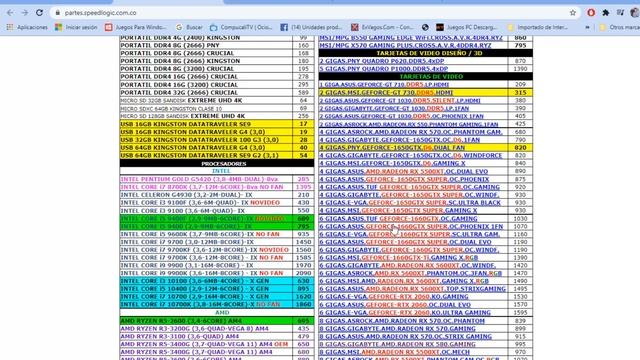Screen dimensions: 640x360
Task: Open 8 GIGAS.ASROCK RADEON RX 570 OC.PHANTOM link
Action: coord(402,321)
